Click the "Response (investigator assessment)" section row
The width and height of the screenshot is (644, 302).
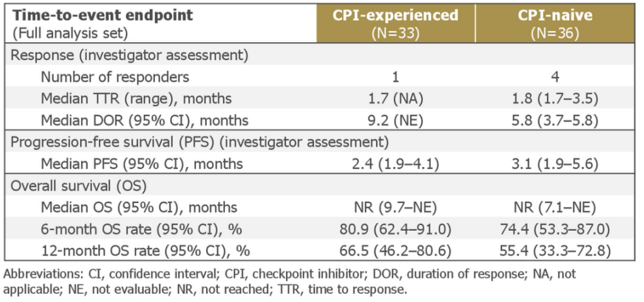130,55
